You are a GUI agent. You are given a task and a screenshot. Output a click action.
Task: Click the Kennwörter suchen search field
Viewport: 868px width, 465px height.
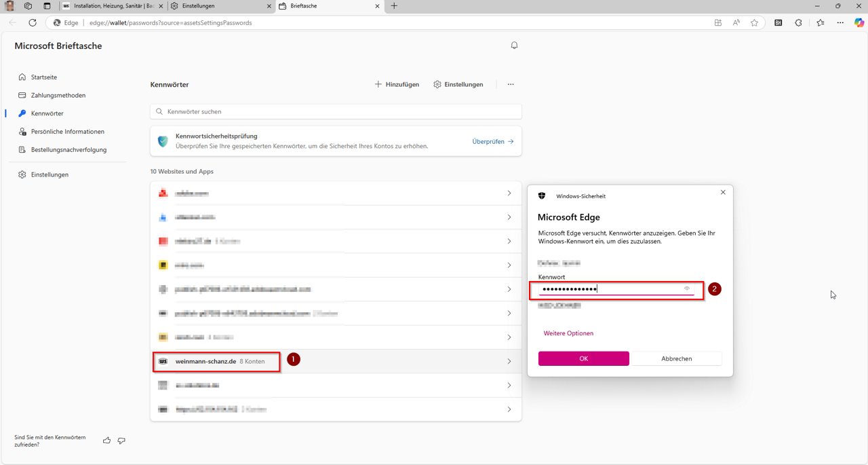pos(336,111)
